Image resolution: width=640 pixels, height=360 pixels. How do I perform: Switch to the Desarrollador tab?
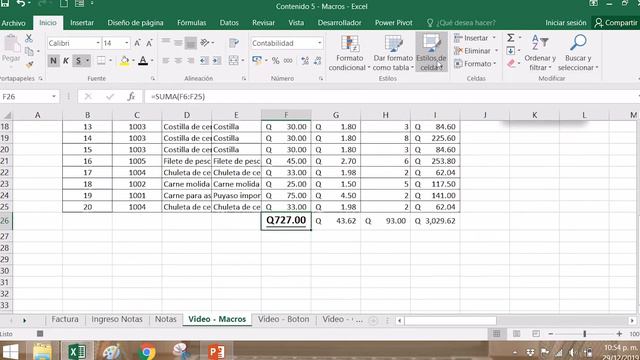coord(339,23)
